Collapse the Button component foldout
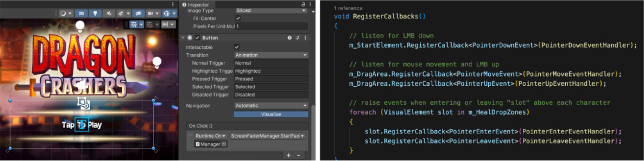The width and height of the screenshot is (644, 161). (183, 38)
